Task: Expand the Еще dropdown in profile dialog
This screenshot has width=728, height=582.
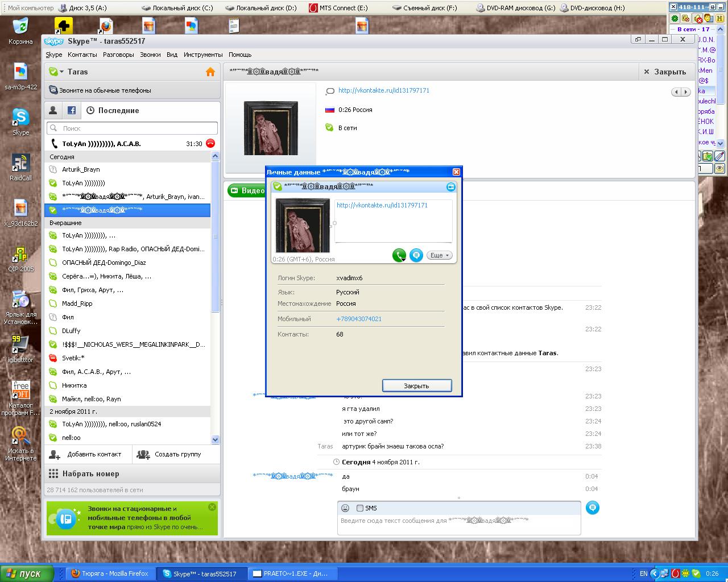Action: click(440, 255)
